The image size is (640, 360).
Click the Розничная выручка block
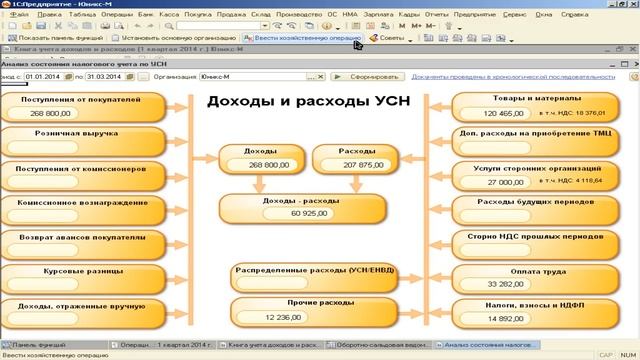[83, 141]
